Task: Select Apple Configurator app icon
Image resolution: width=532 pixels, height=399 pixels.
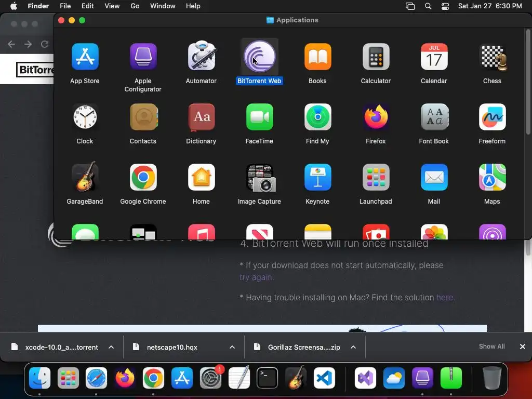Action: point(143,57)
